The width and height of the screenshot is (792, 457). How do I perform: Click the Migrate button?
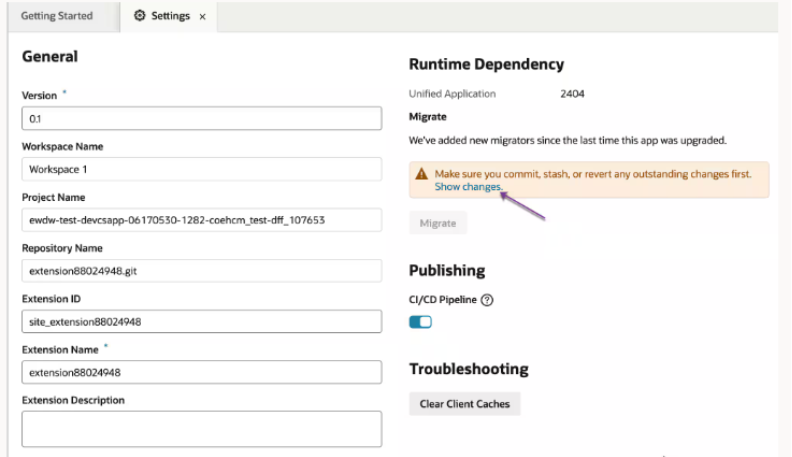438,223
